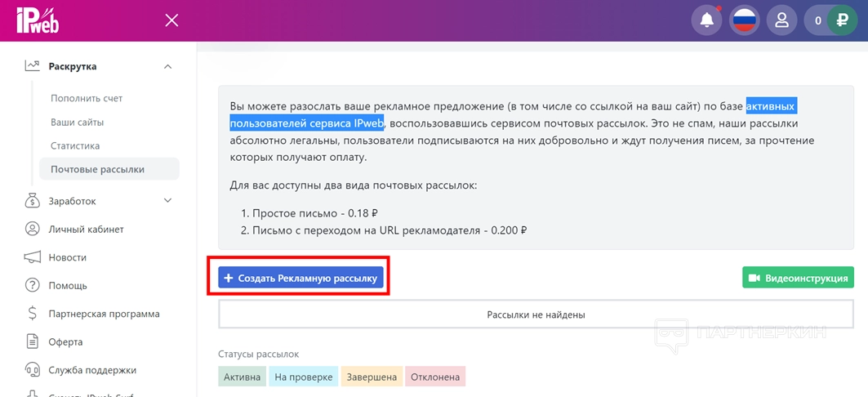Open the Russian flag language selector
868x397 pixels.
click(x=744, y=21)
